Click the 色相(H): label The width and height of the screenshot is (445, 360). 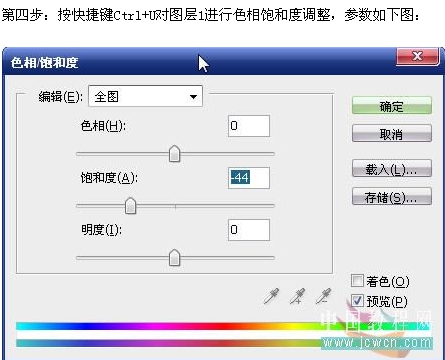click(x=103, y=126)
